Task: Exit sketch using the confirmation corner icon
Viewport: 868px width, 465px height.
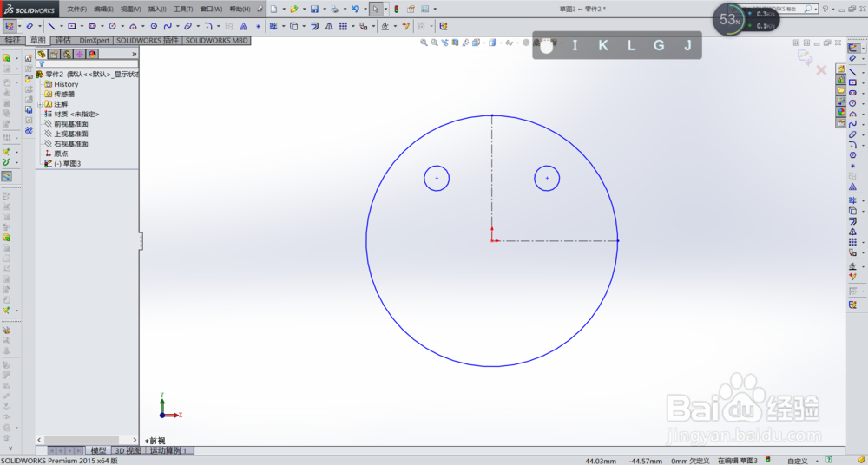Action: 805,56
